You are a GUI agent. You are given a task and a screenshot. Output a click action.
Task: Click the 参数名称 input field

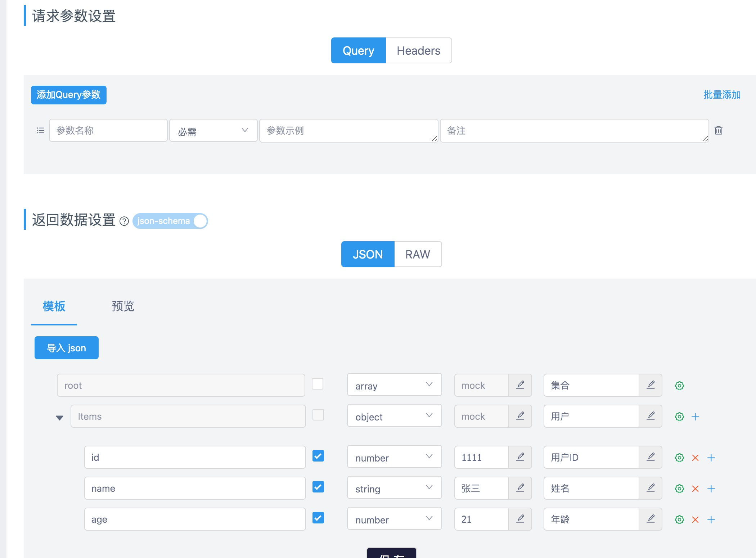click(108, 130)
